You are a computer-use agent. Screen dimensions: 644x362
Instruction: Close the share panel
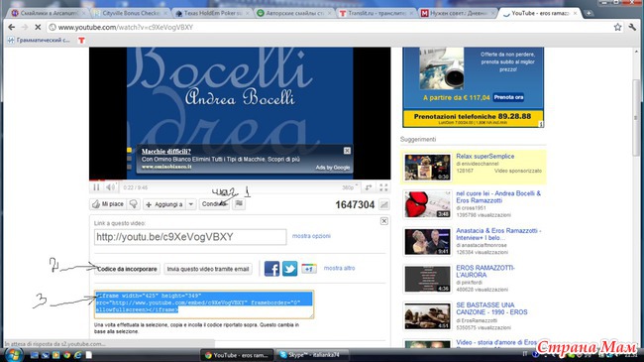[x=383, y=221]
